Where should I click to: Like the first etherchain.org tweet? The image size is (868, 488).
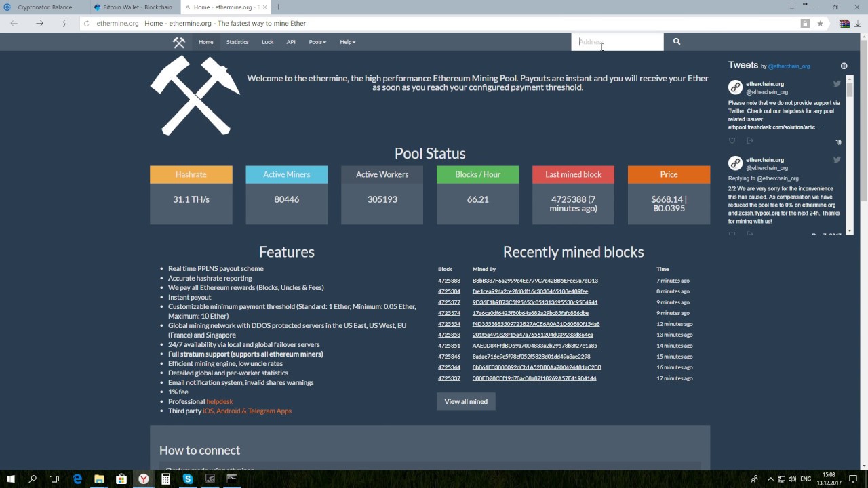click(732, 140)
